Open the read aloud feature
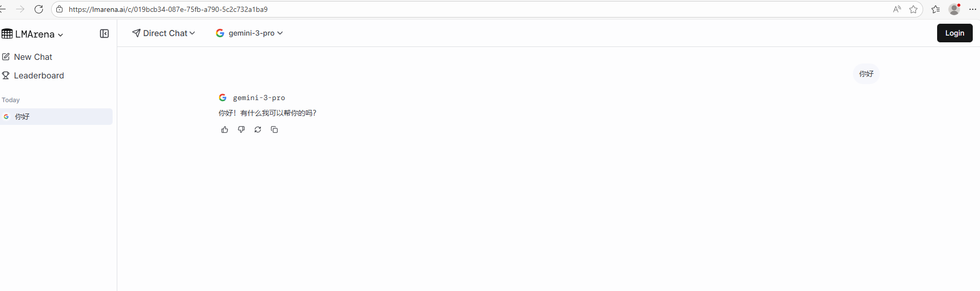980x291 pixels. click(x=897, y=9)
